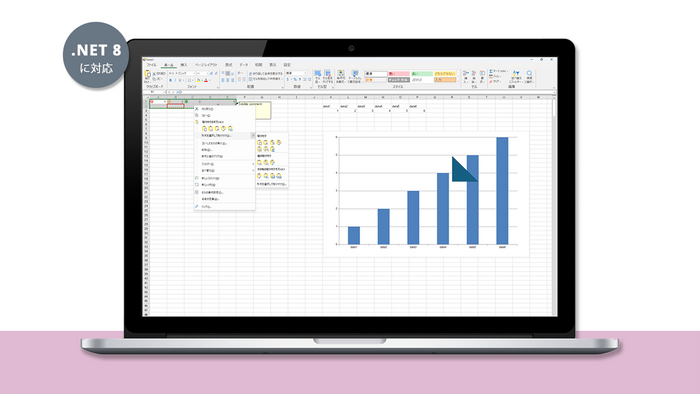Open the ファイル tab
700x394 pixels.
click(x=151, y=65)
